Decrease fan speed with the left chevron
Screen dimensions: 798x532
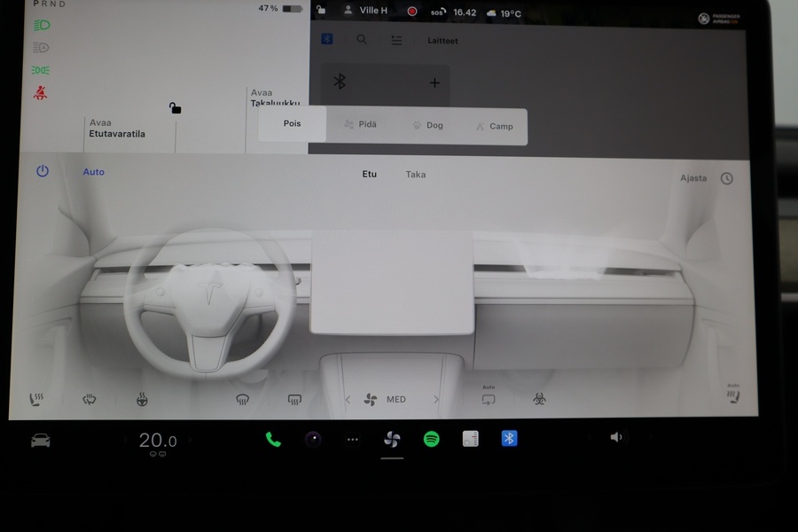(x=348, y=399)
